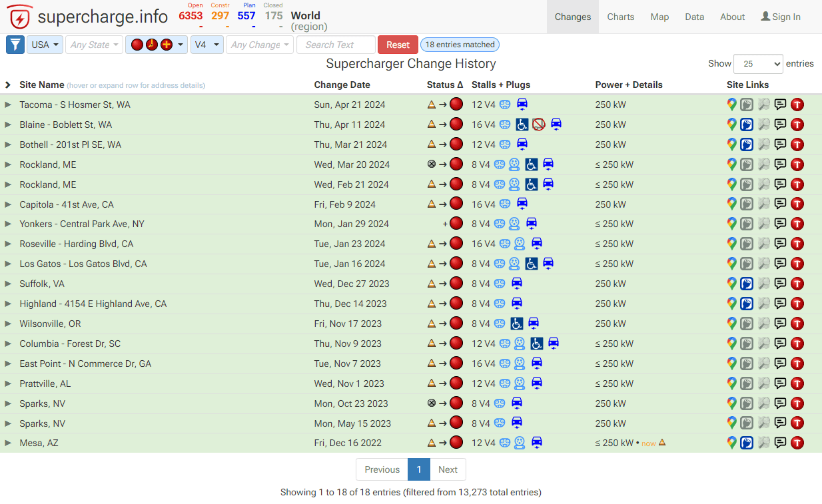Image resolution: width=822 pixels, height=504 pixels.
Task: Expand the Yonkers - Central Park Ave row
Action: 8,224
